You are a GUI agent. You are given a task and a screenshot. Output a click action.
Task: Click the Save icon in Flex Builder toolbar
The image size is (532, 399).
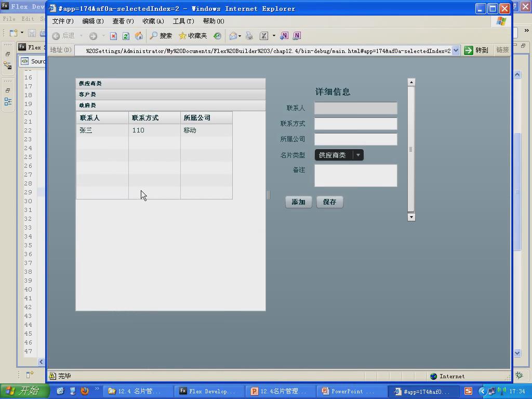tap(32, 33)
